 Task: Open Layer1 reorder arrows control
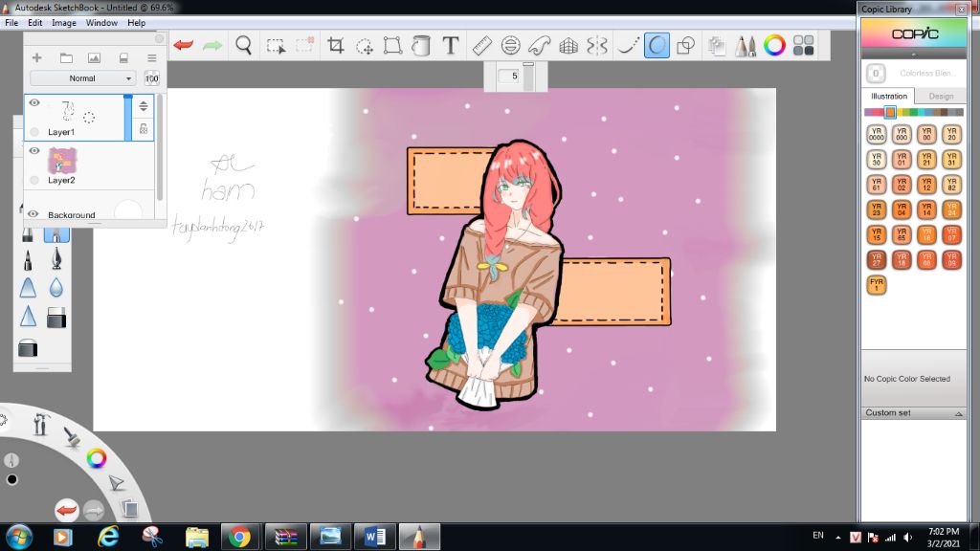144,106
